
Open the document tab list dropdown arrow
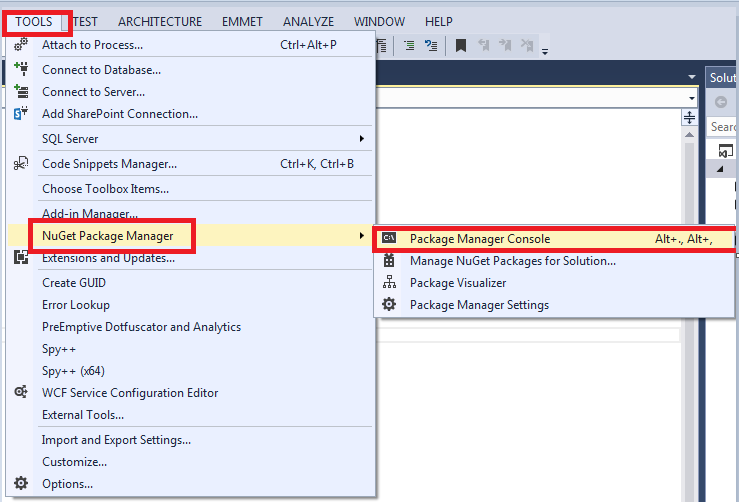click(x=692, y=77)
